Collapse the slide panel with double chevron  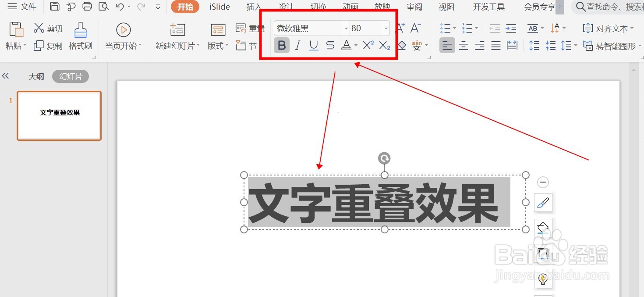point(5,76)
